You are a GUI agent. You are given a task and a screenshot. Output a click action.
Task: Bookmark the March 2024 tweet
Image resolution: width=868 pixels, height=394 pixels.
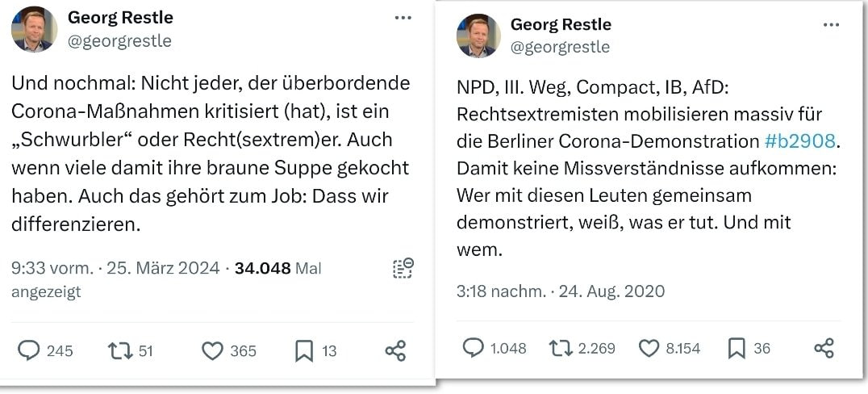(304, 350)
